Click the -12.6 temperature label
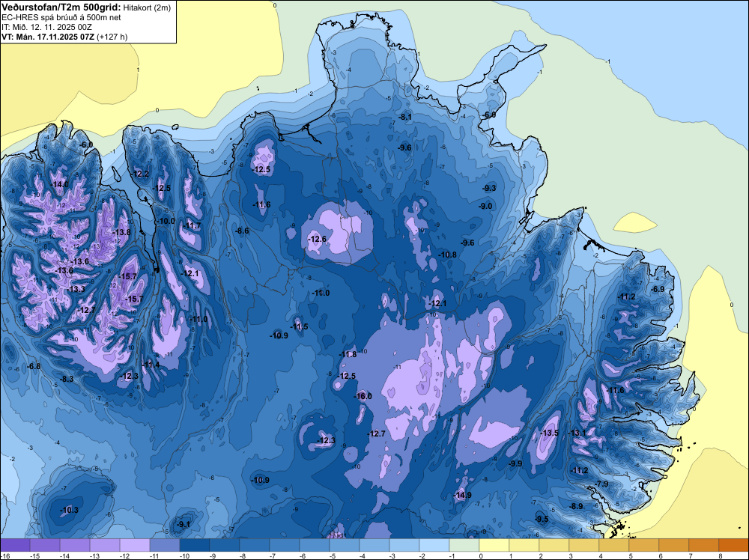This screenshot has height=560, width=749. click(x=317, y=239)
